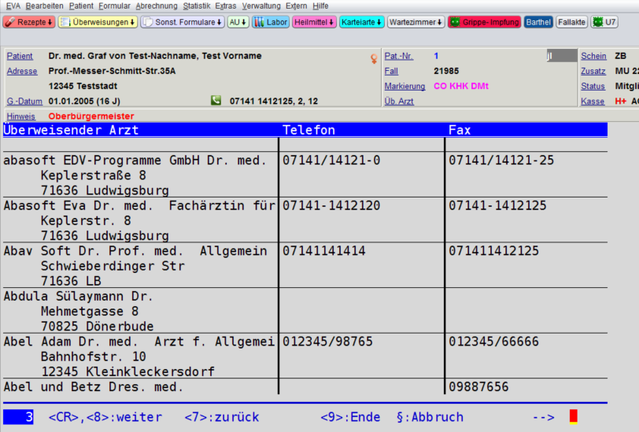Click the blue input field showing 3
The width and height of the screenshot is (639, 432).
(18, 417)
